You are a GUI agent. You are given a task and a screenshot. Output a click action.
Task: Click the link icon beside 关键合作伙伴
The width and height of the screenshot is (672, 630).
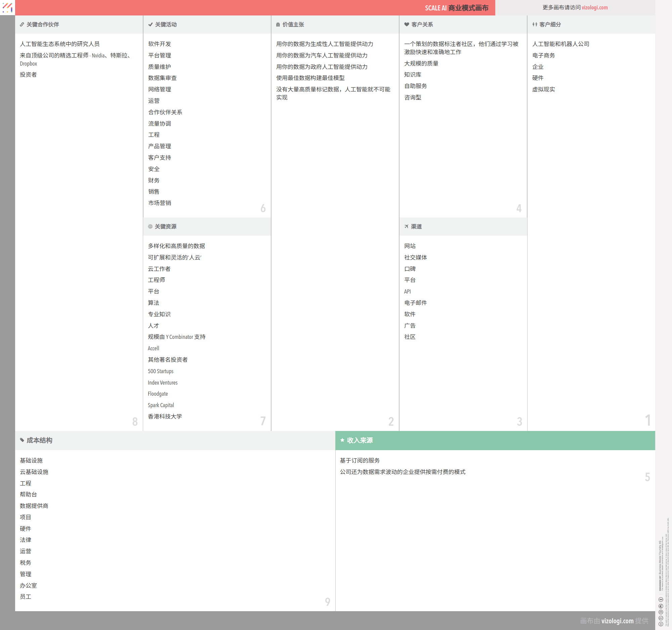click(22, 24)
